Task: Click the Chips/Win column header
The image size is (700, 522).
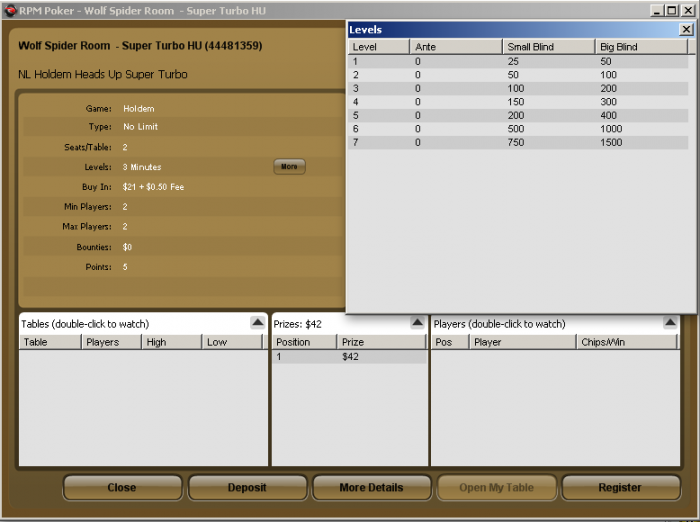Action: 627,342
